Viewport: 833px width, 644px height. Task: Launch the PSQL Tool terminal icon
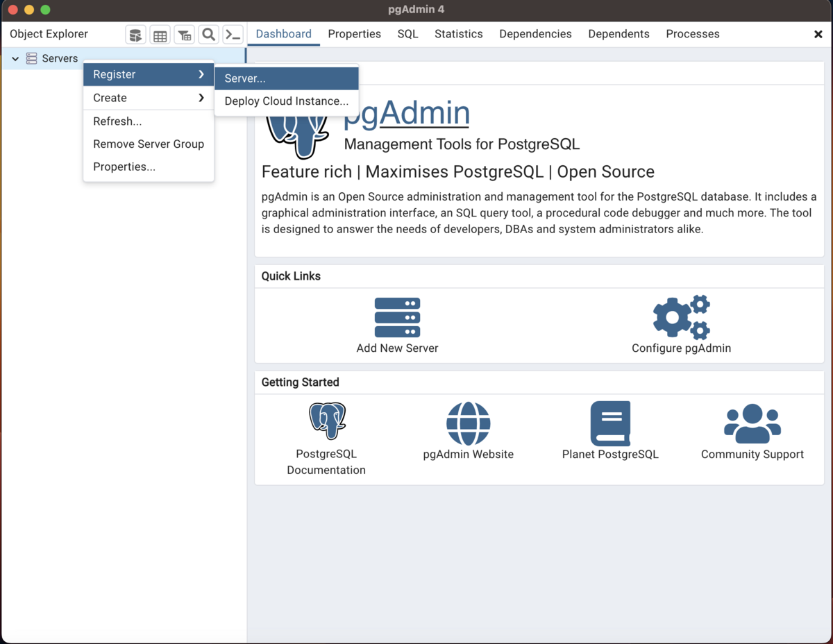[233, 35]
